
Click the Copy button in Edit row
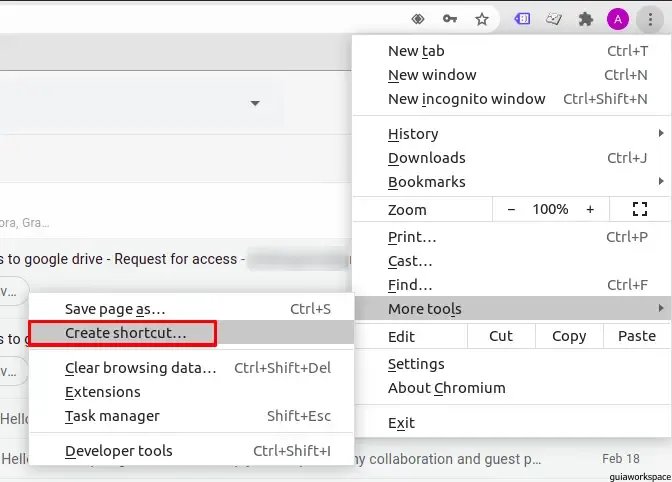(569, 336)
